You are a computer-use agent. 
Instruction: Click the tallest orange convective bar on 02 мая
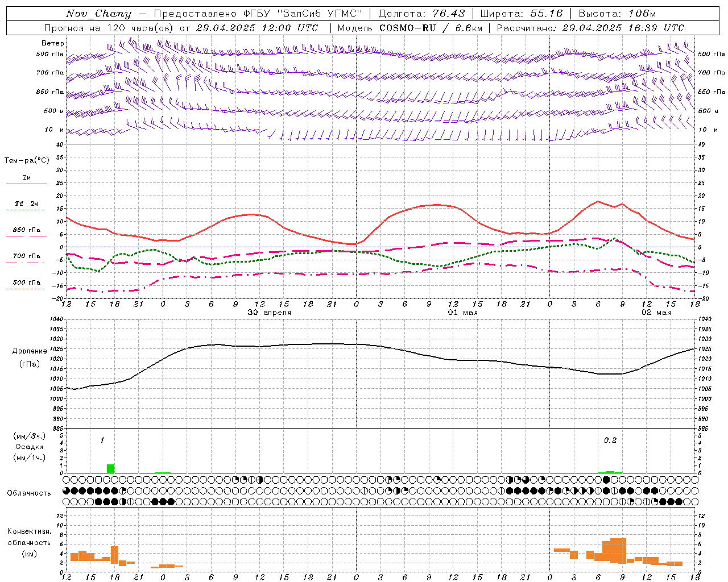[x=618, y=550]
